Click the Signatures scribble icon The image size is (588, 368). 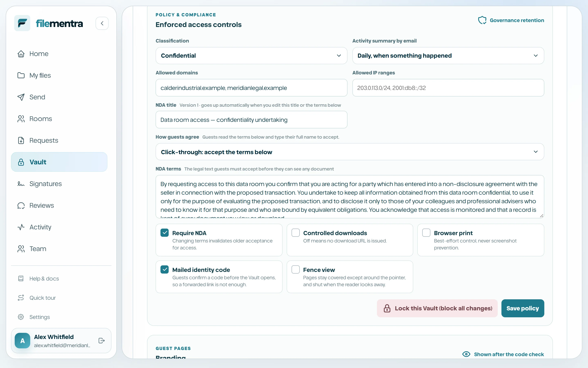(21, 184)
